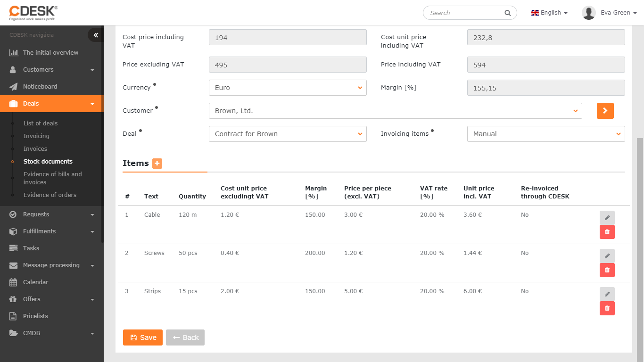Click the Offers gift icon
This screenshot has width=644, height=362.
click(13, 299)
